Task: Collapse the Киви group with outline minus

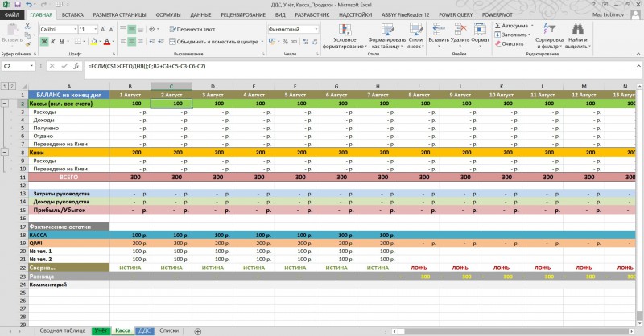Action: click(5, 152)
